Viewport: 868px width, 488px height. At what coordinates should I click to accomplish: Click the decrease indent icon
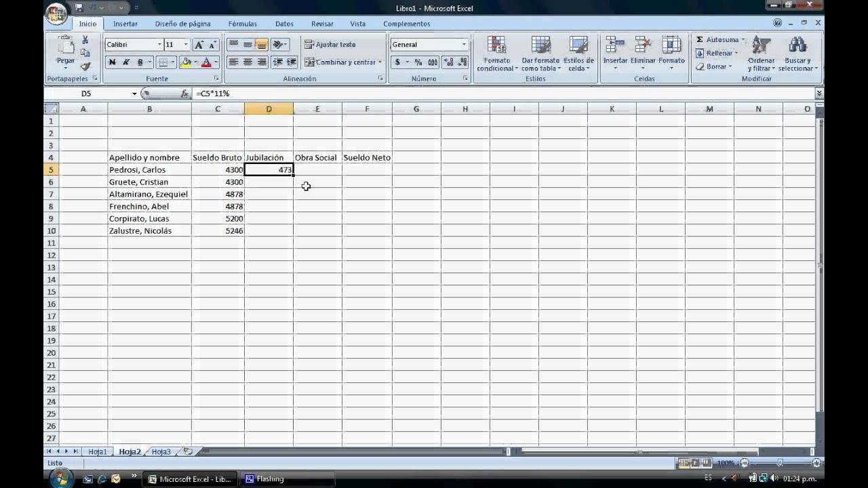(277, 62)
